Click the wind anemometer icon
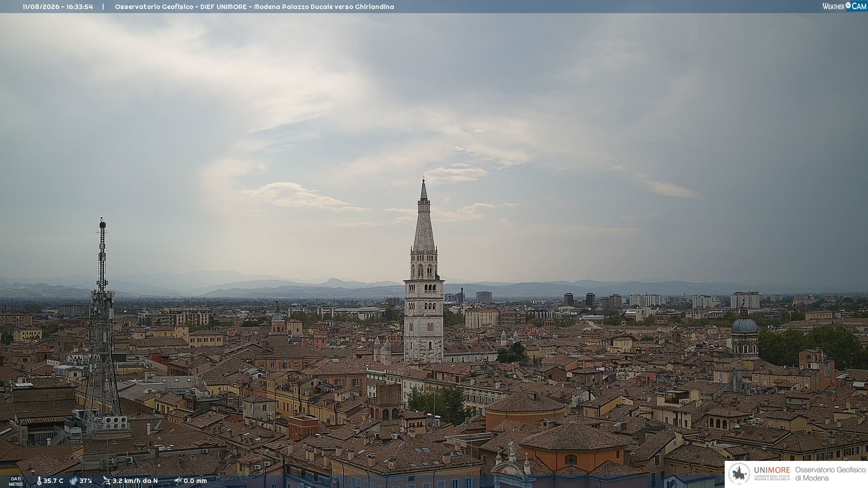The height and width of the screenshot is (488, 868). point(106,481)
